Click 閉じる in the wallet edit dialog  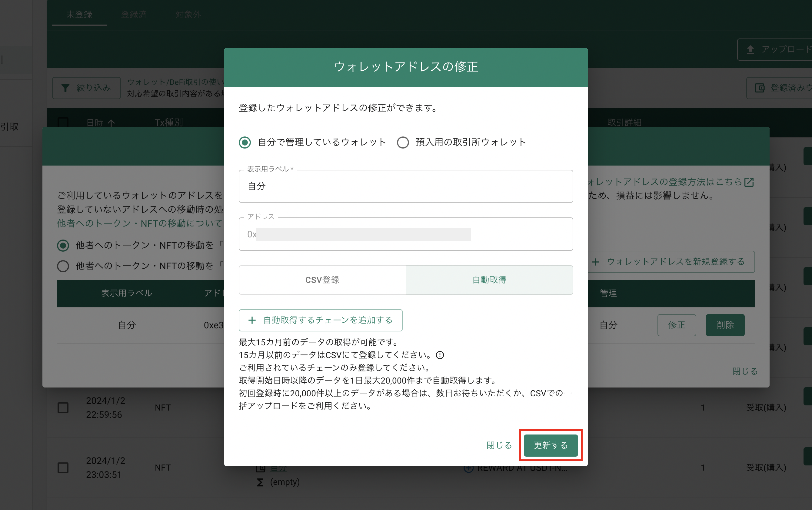click(x=499, y=445)
